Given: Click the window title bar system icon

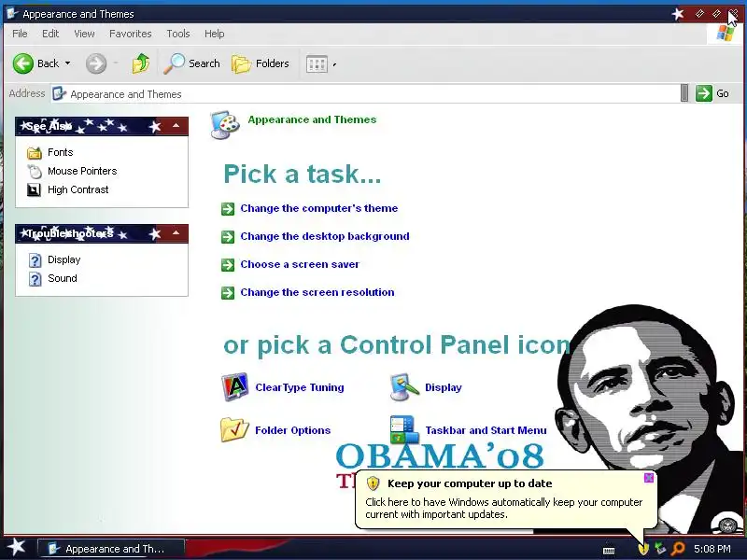Looking at the screenshot, I should click(12, 13).
